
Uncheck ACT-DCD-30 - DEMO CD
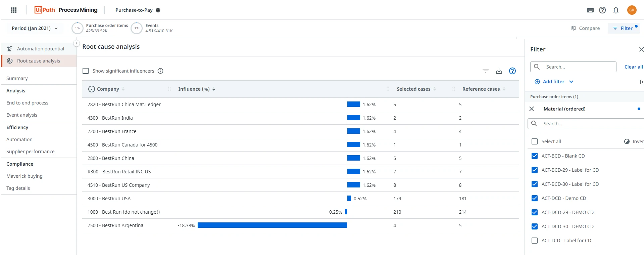(x=535, y=226)
